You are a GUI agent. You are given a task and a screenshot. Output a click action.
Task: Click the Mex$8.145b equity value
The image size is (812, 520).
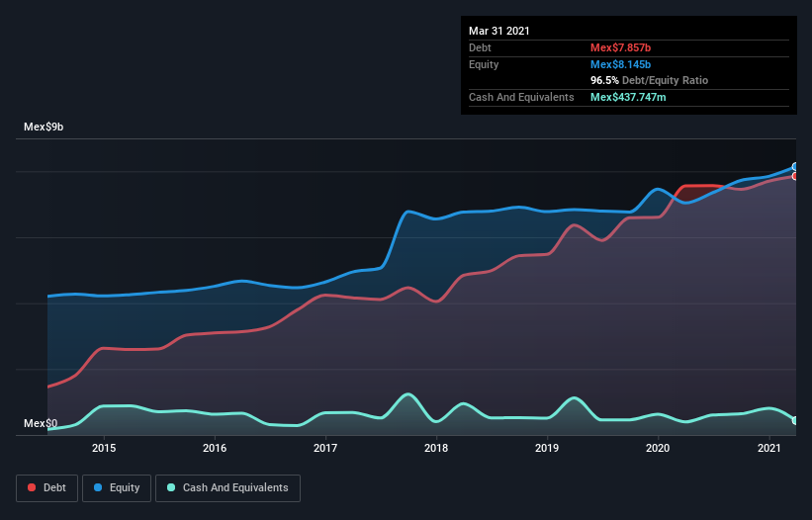[620, 64]
